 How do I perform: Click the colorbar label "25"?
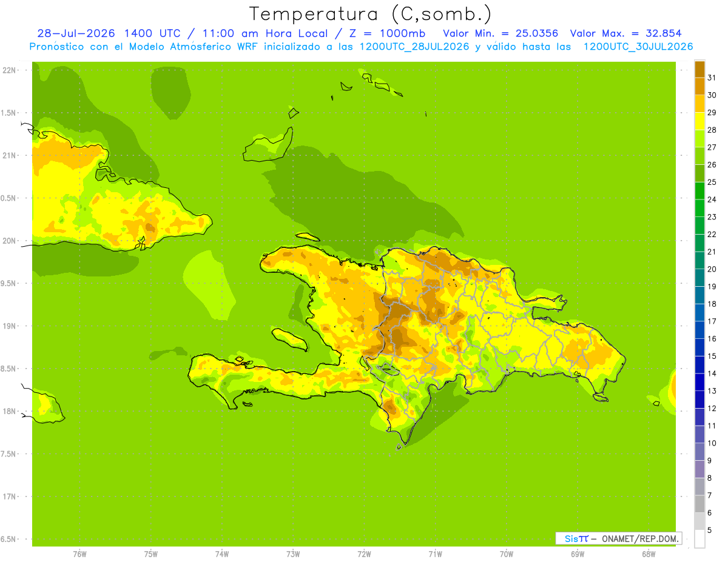(712, 182)
